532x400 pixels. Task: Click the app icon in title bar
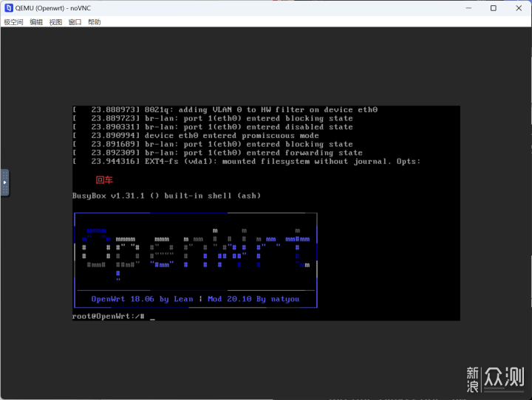[x=7, y=7]
